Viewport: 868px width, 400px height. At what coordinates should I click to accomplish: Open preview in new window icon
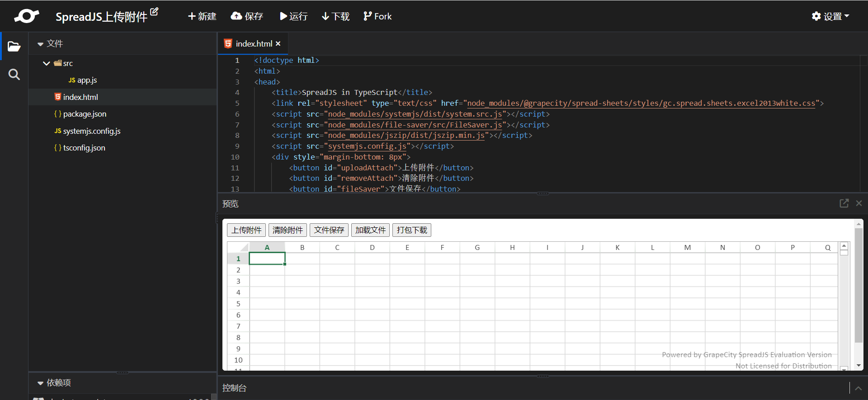coord(844,203)
